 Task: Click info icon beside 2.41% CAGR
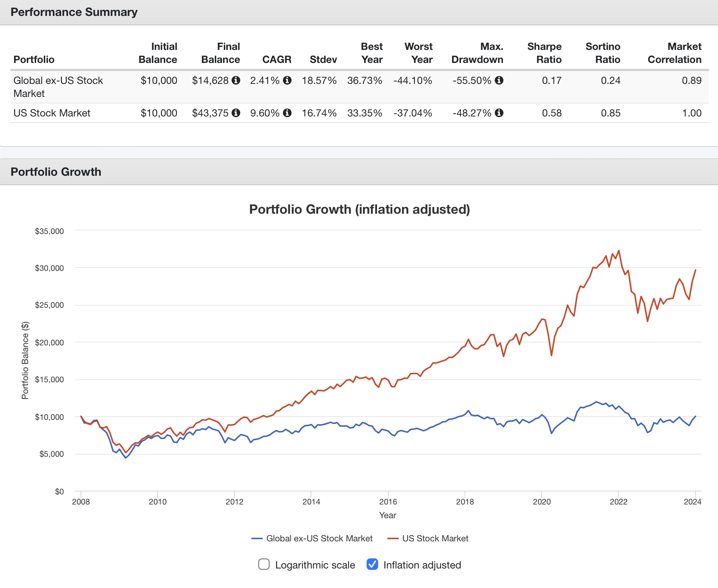pyautogui.click(x=287, y=80)
